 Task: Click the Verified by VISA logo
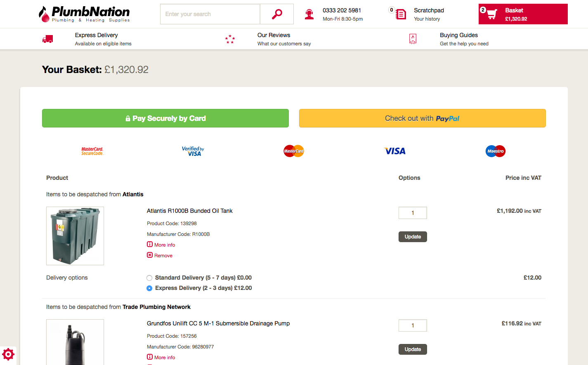click(193, 151)
